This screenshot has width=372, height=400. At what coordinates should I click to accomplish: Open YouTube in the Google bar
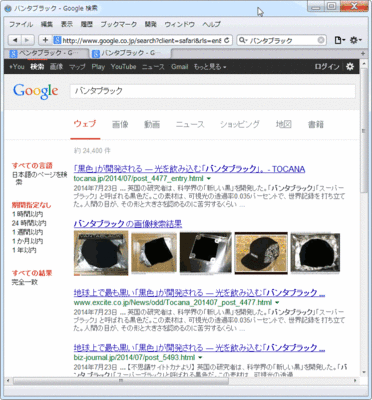click(x=123, y=67)
